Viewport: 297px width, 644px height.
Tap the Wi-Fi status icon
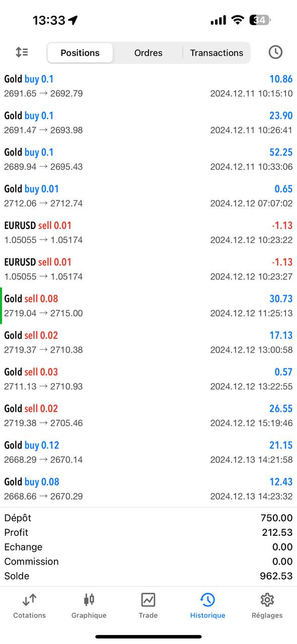pos(238,20)
